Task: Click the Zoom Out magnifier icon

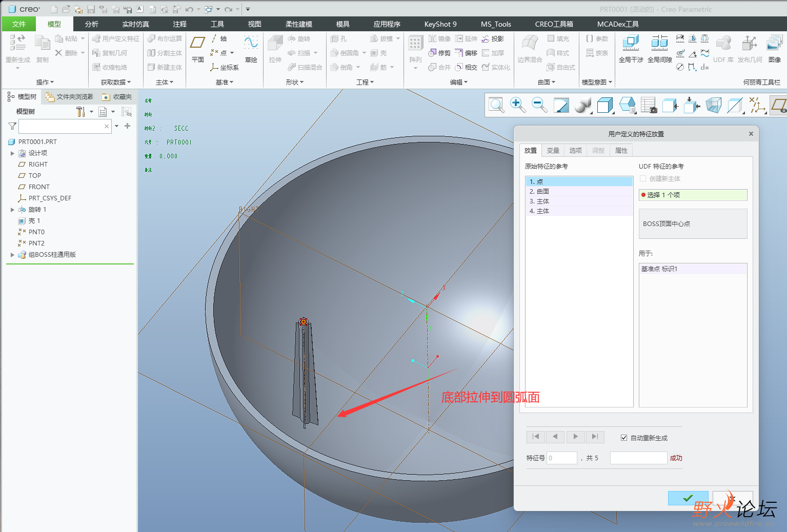Action: click(539, 105)
